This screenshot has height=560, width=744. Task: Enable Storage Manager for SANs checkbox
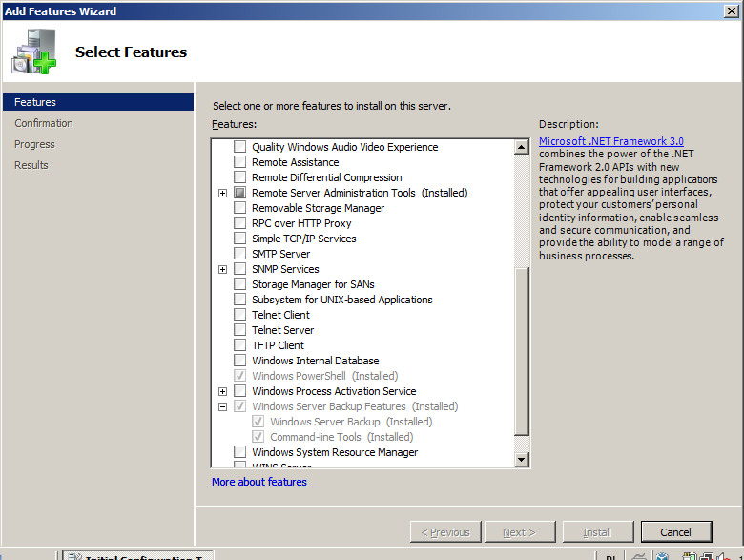coord(240,283)
